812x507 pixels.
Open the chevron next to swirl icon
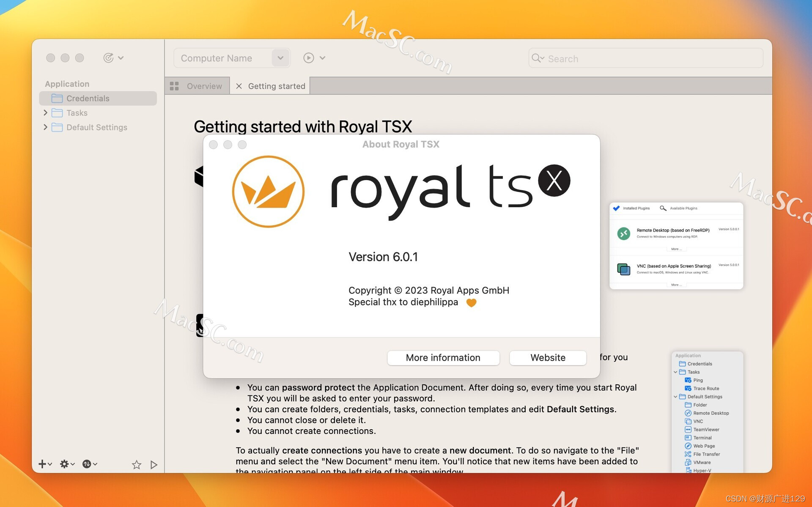(121, 58)
